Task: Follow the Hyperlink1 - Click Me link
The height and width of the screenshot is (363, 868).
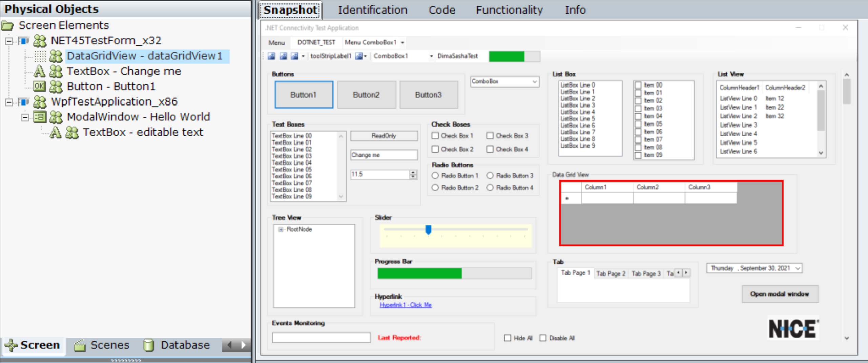Action: tap(406, 305)
